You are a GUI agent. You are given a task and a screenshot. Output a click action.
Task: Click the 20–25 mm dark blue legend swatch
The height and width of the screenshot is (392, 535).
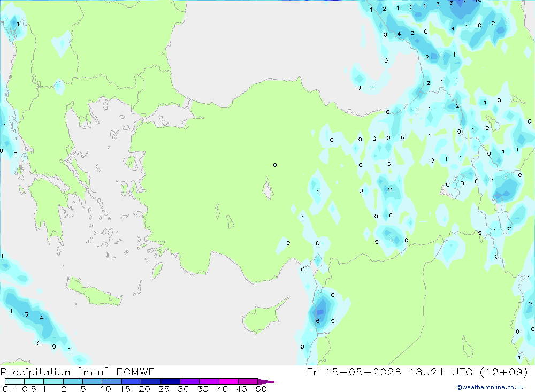[x=151, y=381]
